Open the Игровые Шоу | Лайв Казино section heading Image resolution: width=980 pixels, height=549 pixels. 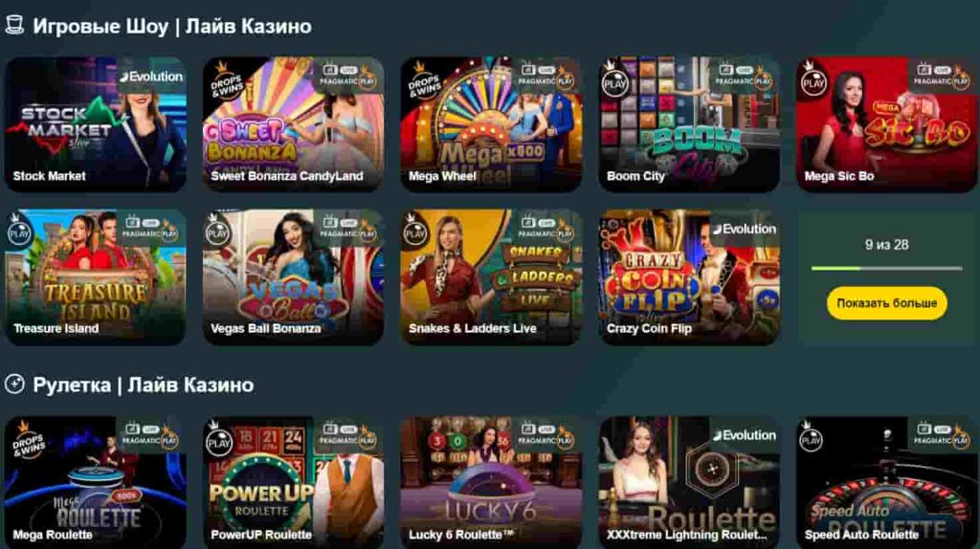172,26
